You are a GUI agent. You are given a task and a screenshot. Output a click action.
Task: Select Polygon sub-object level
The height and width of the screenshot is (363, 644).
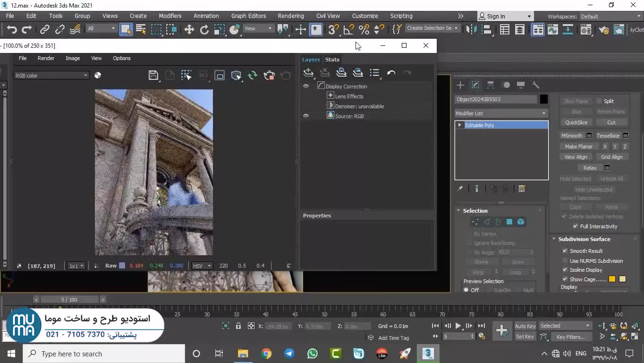coord(509,222)
